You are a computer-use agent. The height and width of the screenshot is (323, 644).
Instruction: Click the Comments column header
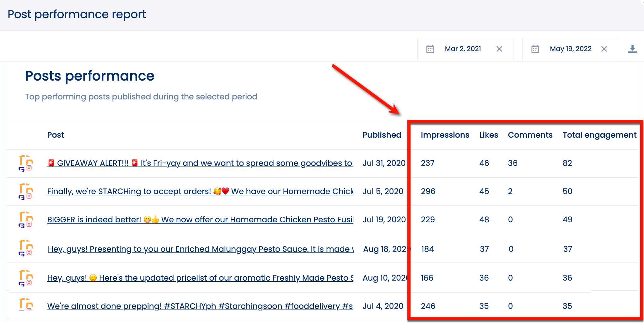pos(530,135)
